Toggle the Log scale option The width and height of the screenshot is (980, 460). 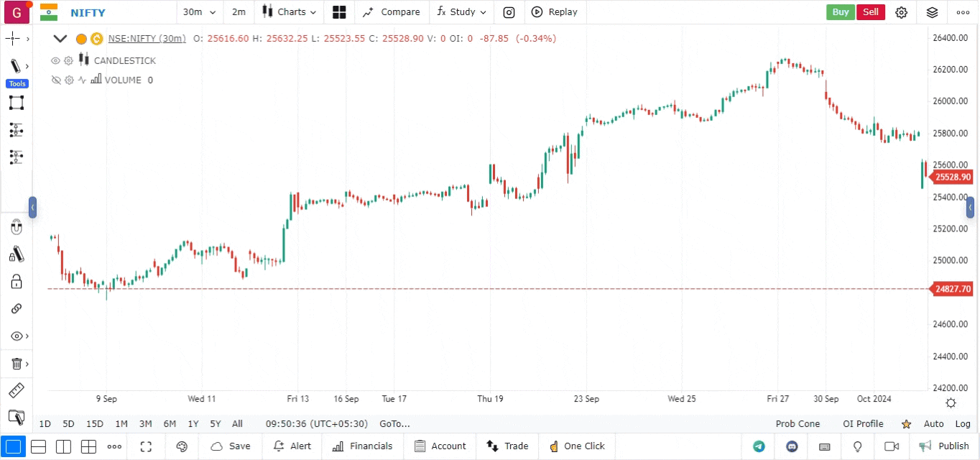pos(962,424)
